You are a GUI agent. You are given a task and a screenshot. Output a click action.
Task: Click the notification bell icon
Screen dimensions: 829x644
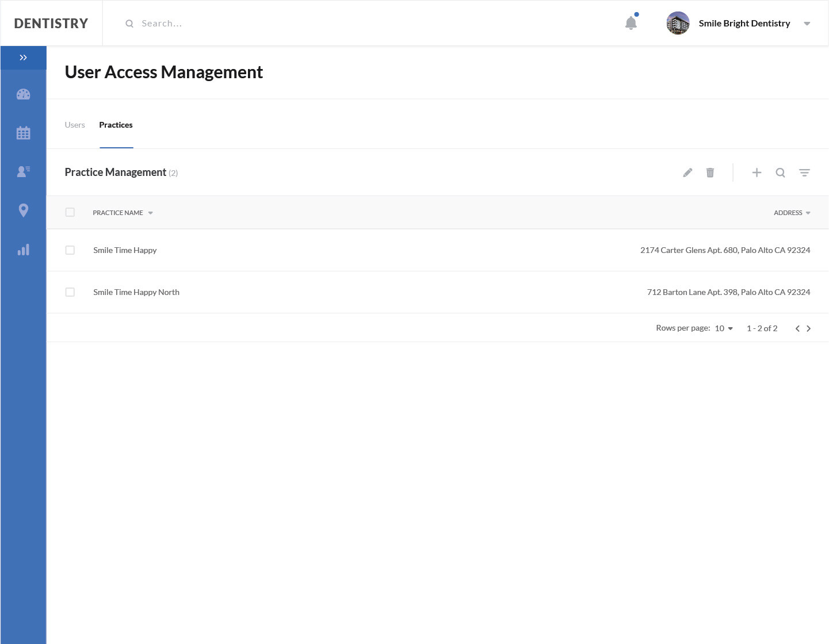point(631,23)
